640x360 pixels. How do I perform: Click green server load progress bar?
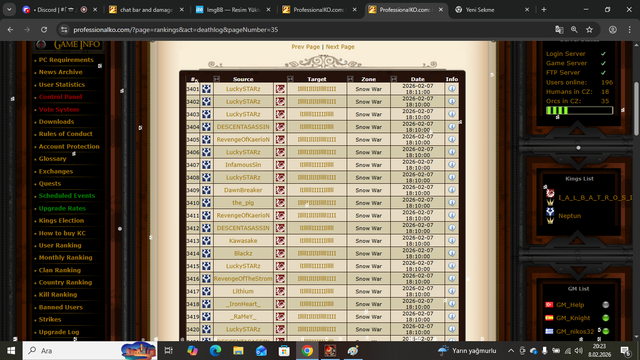579,110
